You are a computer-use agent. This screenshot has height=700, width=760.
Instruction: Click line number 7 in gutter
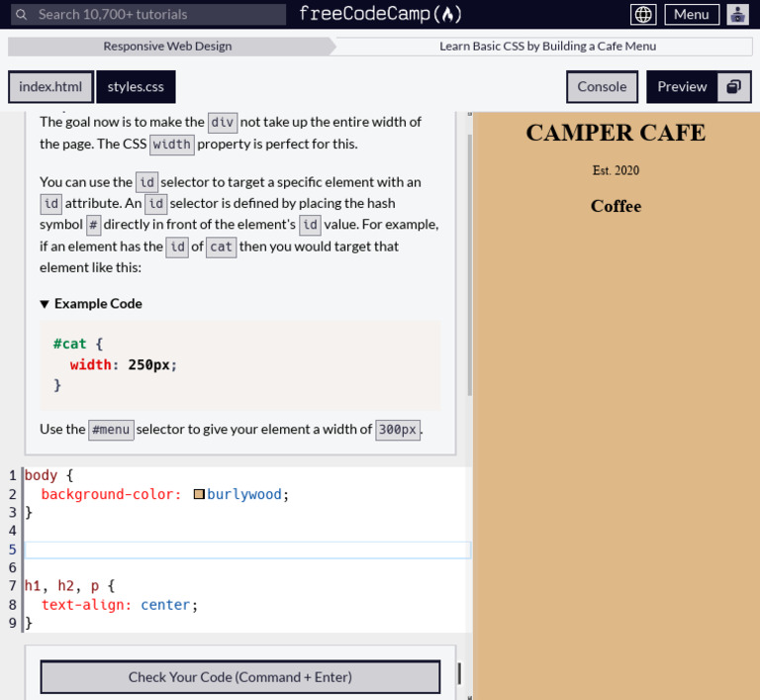pyautogui.click(x=13, y=586)
